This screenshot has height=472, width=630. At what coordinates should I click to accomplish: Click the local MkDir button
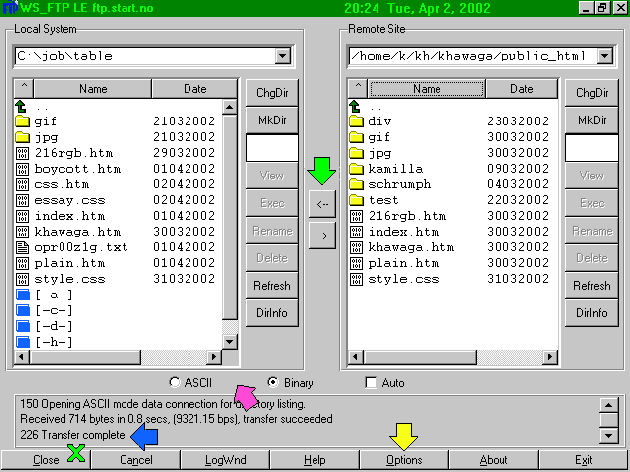click(x=272, y=120)
